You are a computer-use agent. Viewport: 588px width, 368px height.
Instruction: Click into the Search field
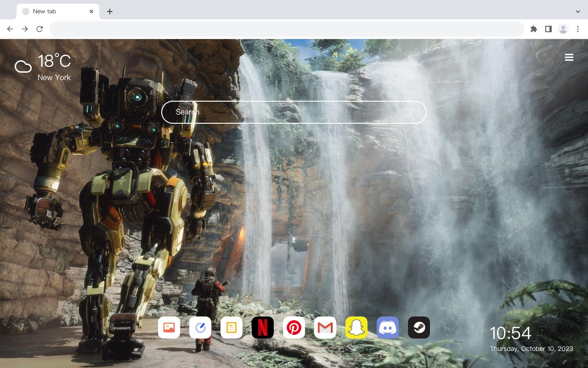click(294, 112)
